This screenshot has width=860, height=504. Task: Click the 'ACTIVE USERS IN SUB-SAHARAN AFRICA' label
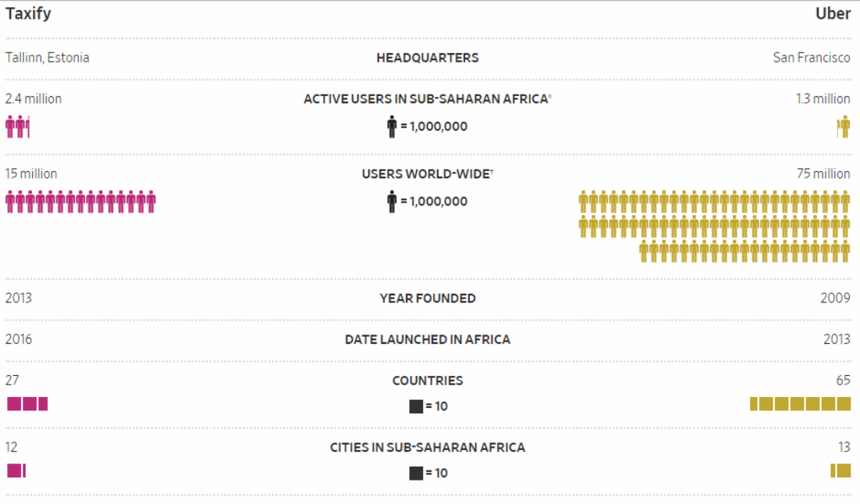click(426, 99)
